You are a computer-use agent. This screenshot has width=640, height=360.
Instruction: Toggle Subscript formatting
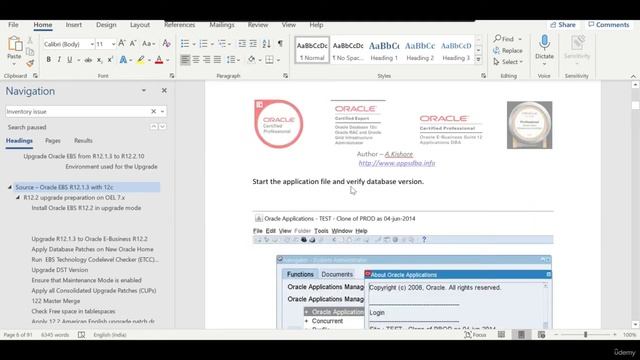click(99, 60)
